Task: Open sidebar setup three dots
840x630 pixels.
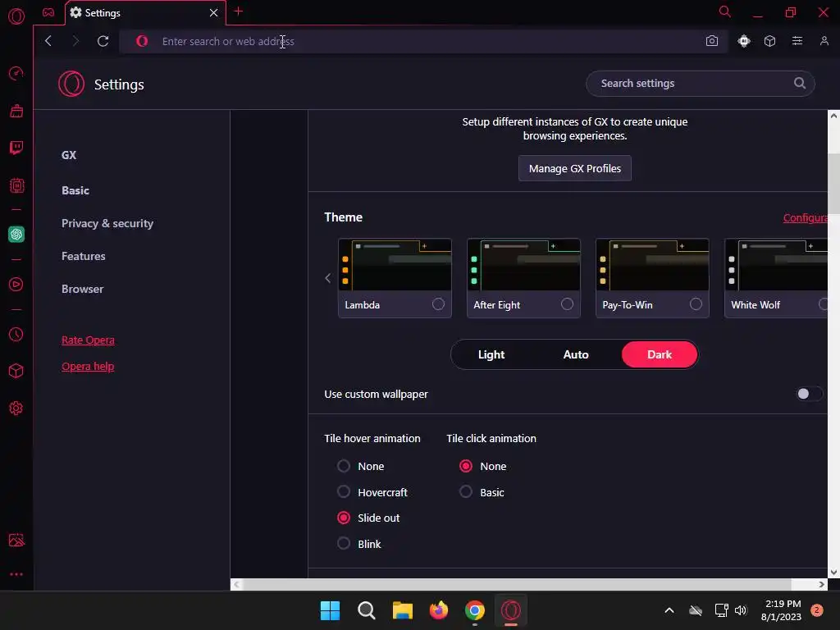Action: 16,573
